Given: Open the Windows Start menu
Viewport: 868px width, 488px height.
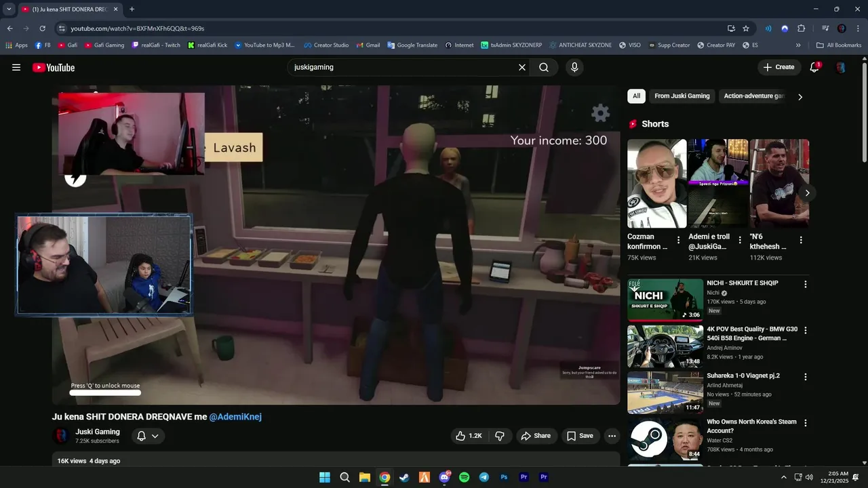Looking at the screenshot, I should 325,477.
